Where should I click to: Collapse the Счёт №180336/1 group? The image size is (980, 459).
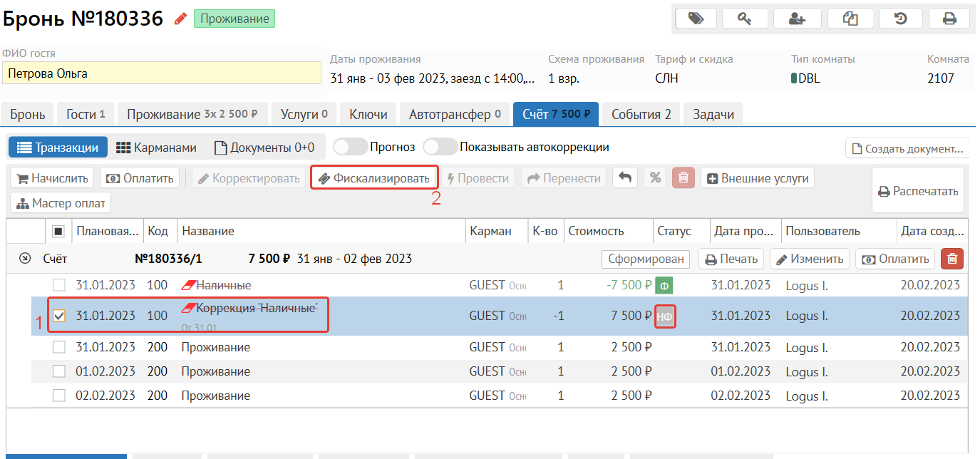click(x=25, y=259)
